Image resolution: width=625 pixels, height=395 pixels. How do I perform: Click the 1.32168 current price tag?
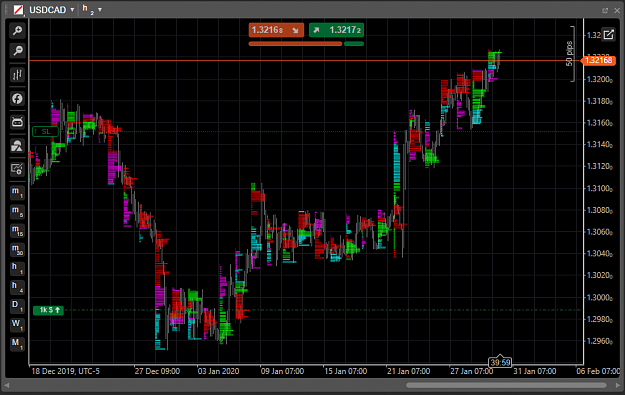[x=598, y=61]
